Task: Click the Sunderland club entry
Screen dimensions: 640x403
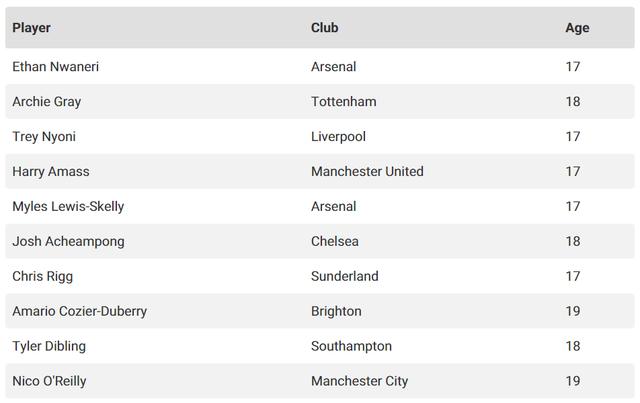Action: click(345, 276)
